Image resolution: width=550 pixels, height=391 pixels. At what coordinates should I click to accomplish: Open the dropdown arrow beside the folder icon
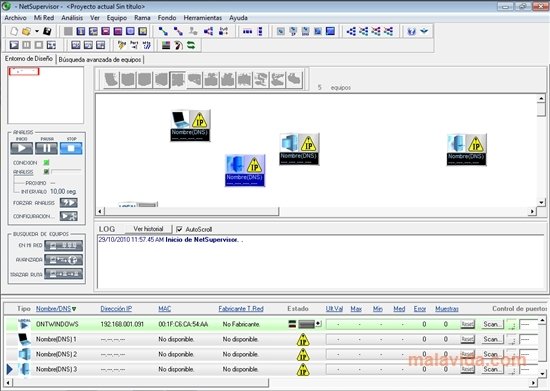click(36, 31)
